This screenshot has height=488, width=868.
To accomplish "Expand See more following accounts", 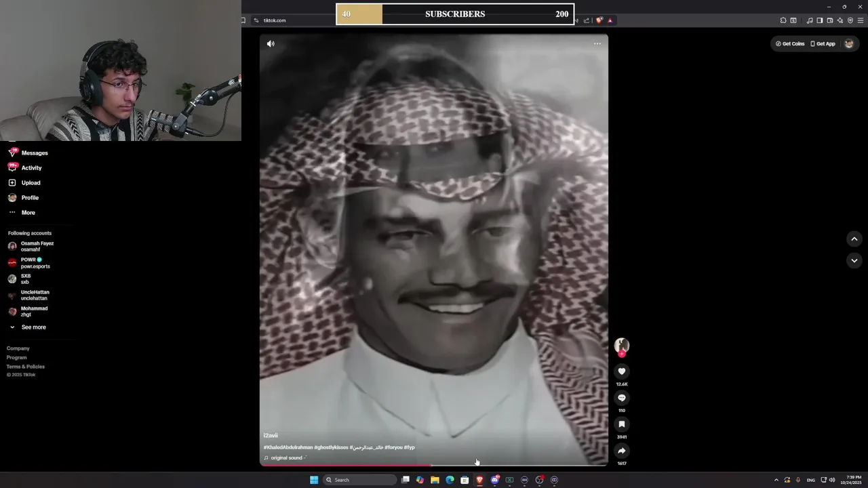I will 28,327.
